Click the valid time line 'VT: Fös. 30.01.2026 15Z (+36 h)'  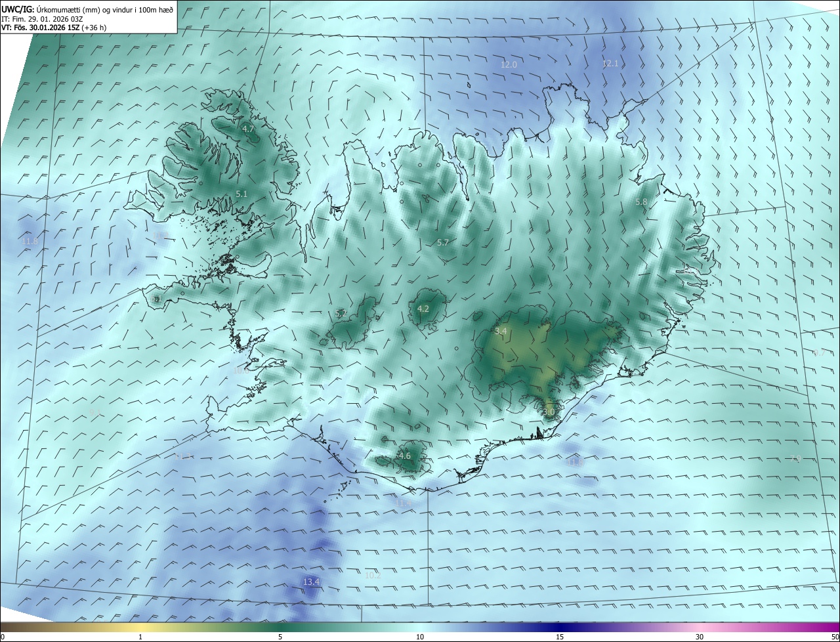(53, 28)
